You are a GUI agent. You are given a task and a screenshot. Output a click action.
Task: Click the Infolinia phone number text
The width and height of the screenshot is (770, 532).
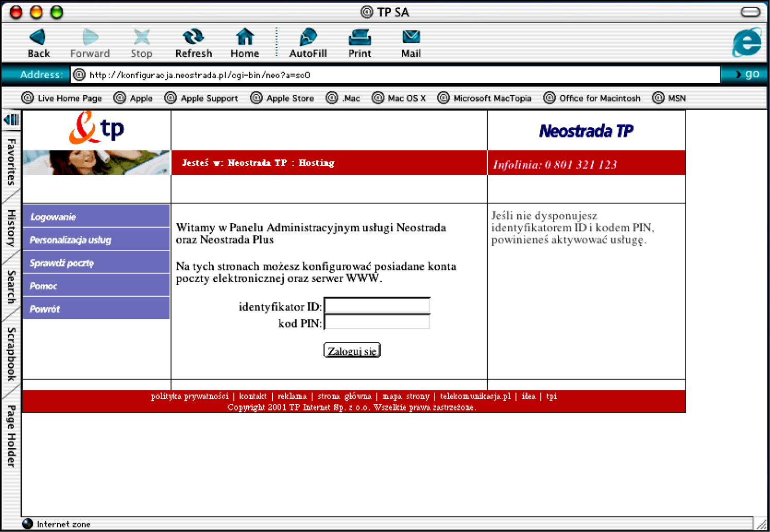[x=555, y=165]
